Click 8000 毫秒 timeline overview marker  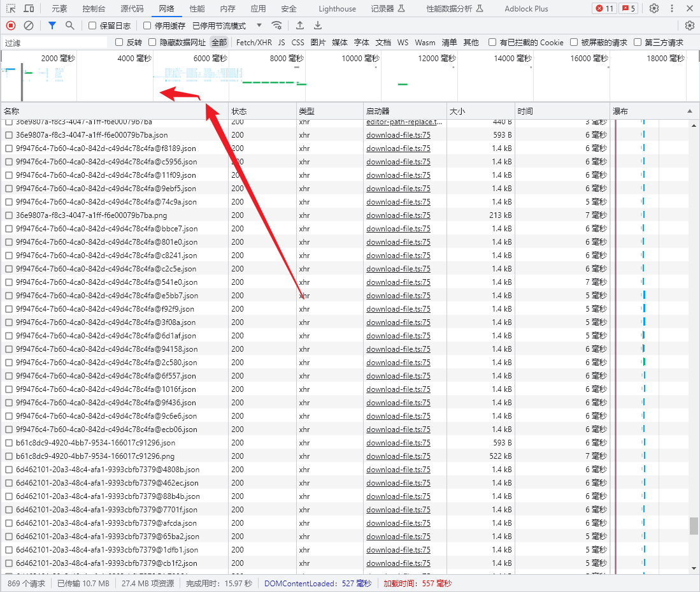click(x=287, y=59)
